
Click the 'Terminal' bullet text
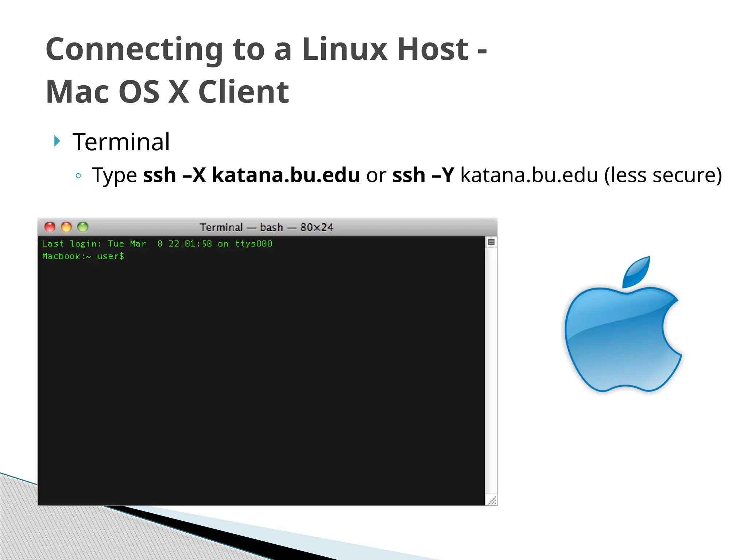pos(121,141)
